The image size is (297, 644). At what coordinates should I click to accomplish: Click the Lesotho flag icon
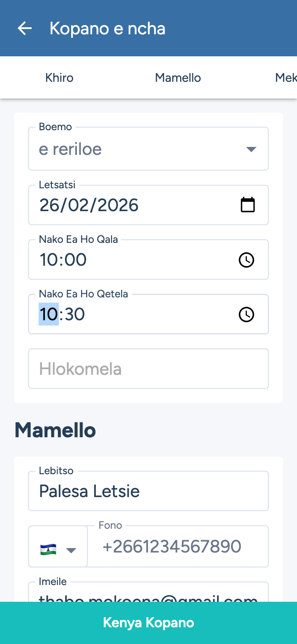(x=48, y=550)
